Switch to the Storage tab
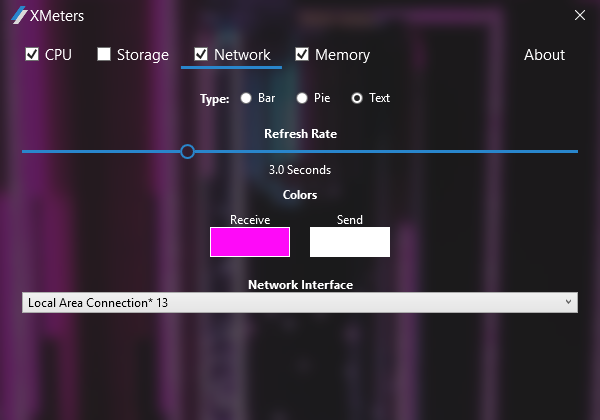This screenshot has width=600, height=420. 142,55
